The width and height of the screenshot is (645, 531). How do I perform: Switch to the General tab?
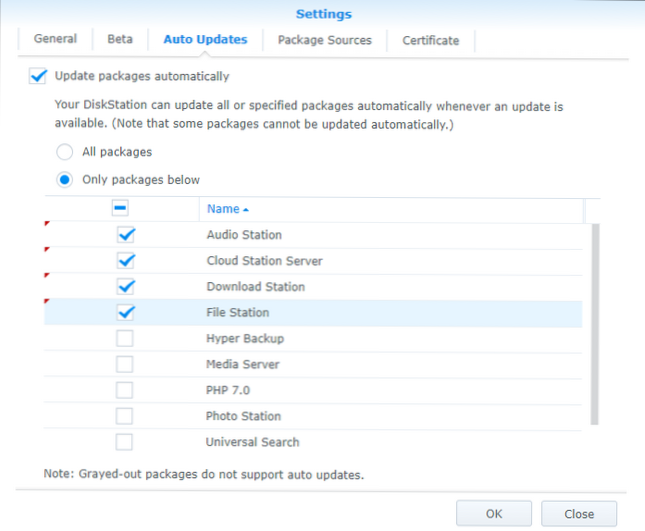[x=55, y=40]
